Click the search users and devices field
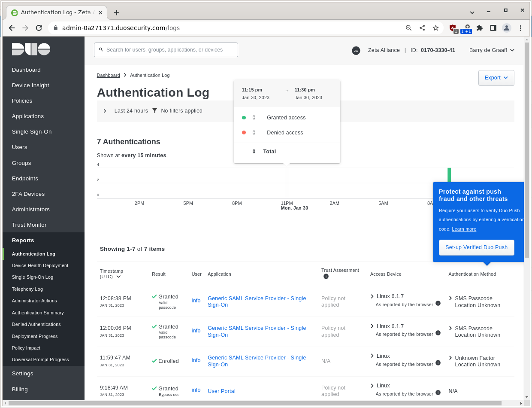Viewport: 532px width, 408px height. 166,50
